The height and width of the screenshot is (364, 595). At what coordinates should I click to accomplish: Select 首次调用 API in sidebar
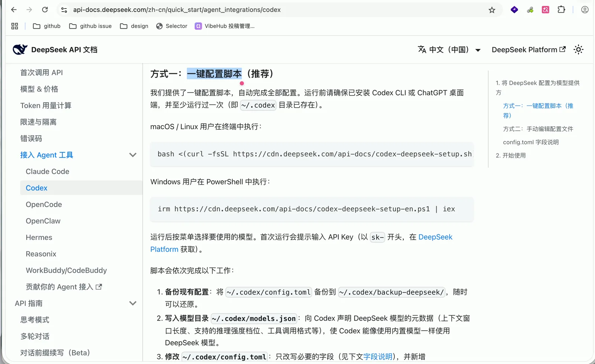pyautogui.click(x=41, y=72)
